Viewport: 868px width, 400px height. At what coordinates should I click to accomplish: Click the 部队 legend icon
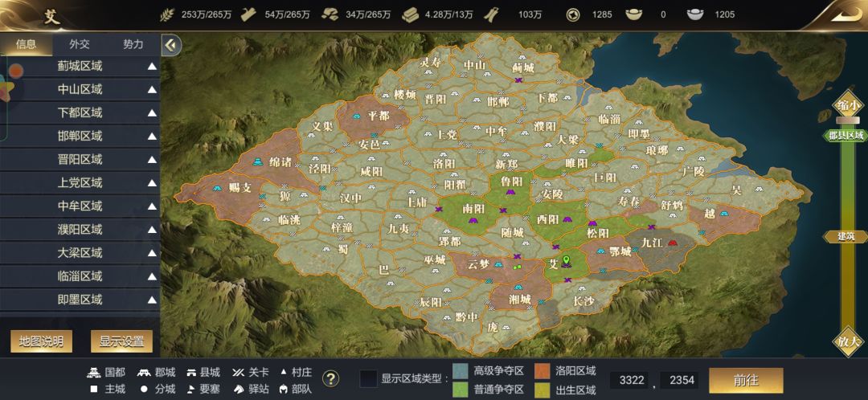(x=285, y=389)
